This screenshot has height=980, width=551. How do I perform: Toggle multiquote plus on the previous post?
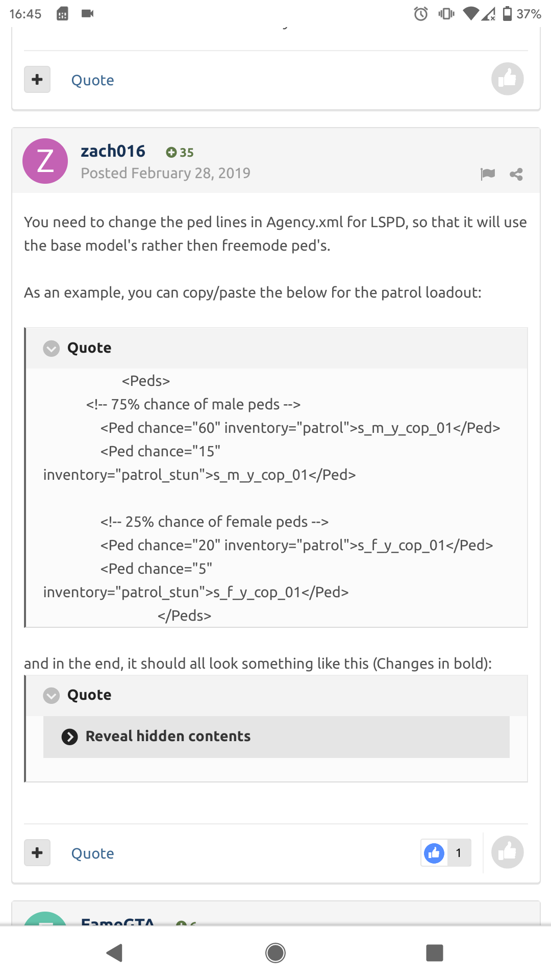(37, 79)
